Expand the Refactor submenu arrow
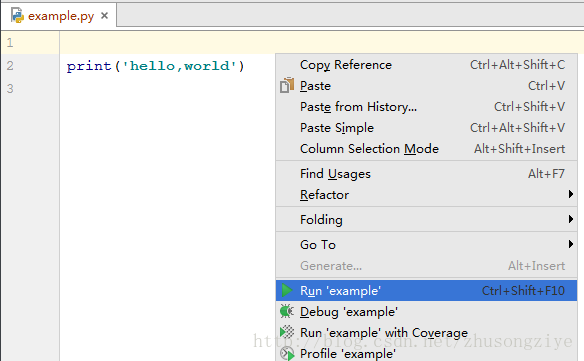Screen dimensions: 584x361 571,194
